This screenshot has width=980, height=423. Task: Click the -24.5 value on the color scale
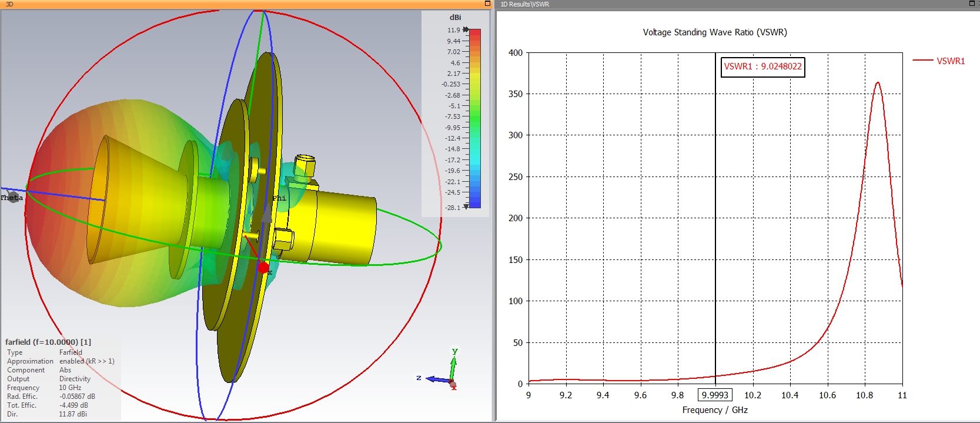pyautogui.click(x=452, y=192)
